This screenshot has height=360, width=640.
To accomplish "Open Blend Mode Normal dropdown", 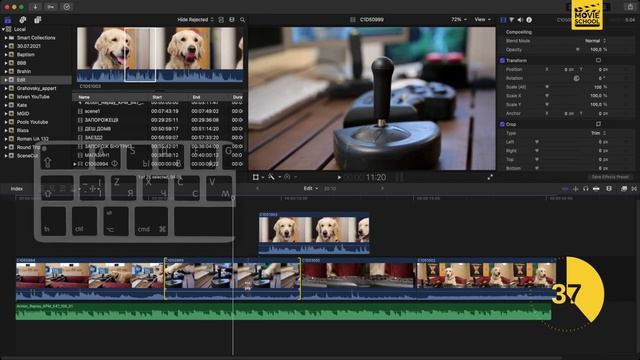I will click(x=596, y=41).
